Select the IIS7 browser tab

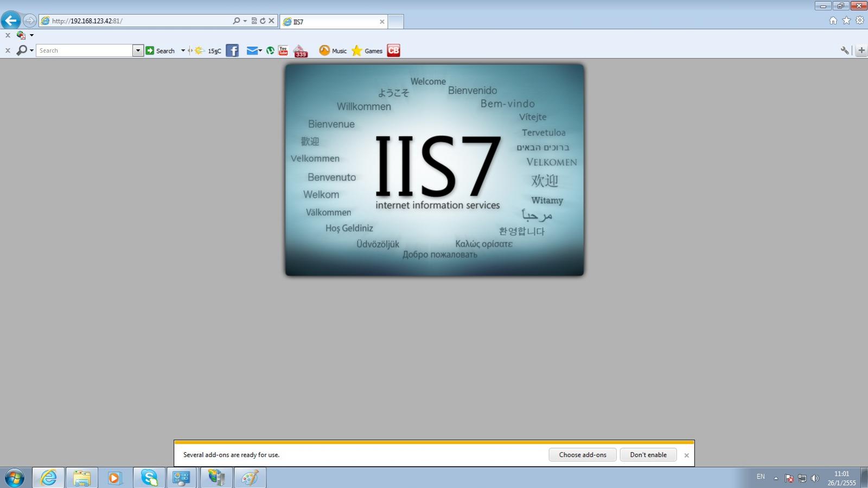point(334,22)
